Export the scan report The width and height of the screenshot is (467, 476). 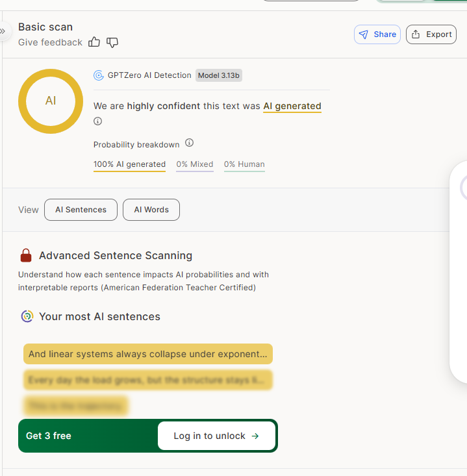[x=431, y=34]
